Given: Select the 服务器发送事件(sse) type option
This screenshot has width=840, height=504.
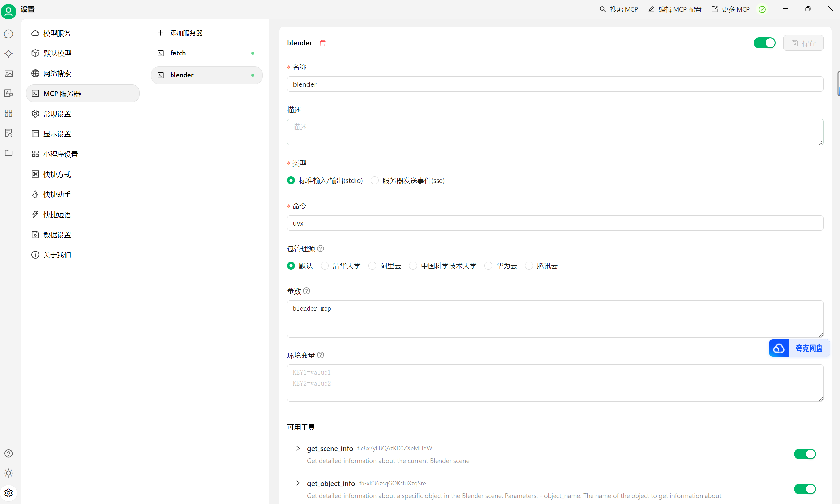Looking at the screenshot, I should pyautogui.click(x=375, y=180).
